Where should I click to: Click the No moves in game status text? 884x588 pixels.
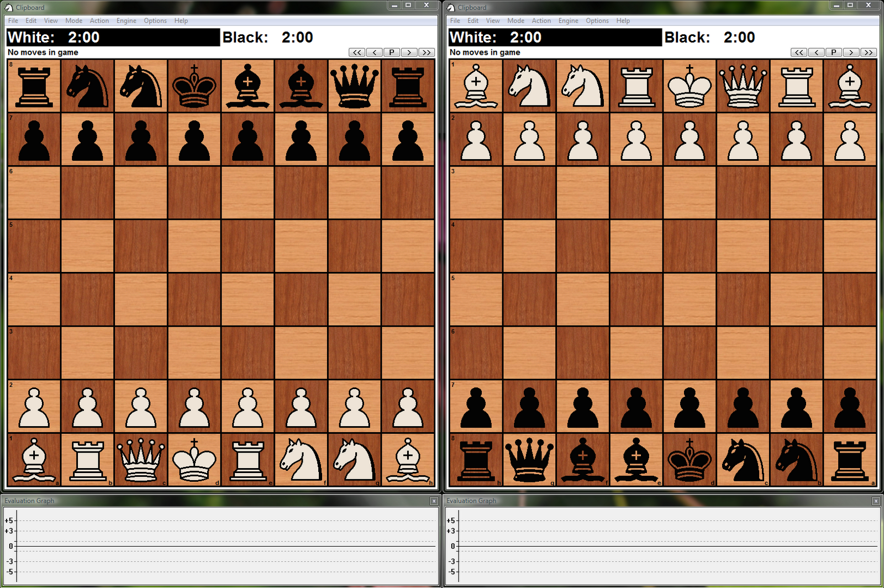pyautogui.click(x=41, y=52)
